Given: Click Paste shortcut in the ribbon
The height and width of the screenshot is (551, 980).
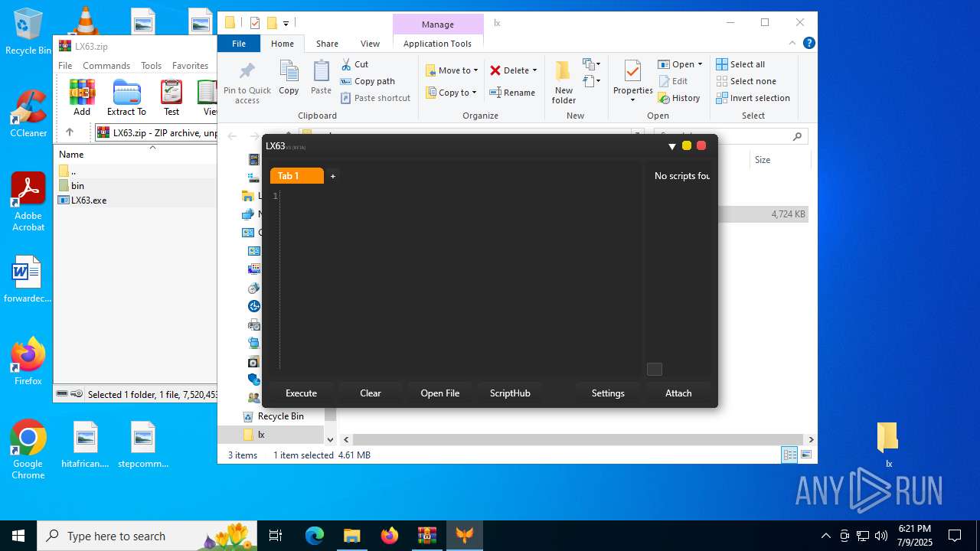Looking at the screenshot, I should coord(375,98).
